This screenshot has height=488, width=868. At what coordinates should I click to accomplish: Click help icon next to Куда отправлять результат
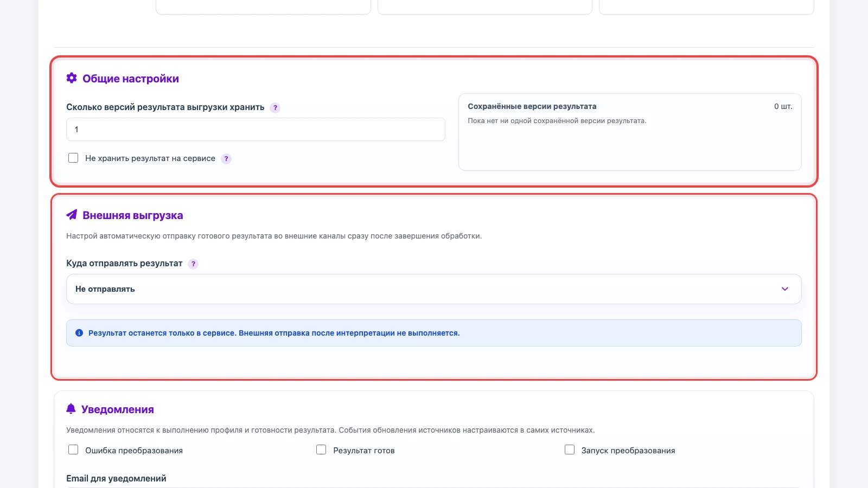[193, 264]
